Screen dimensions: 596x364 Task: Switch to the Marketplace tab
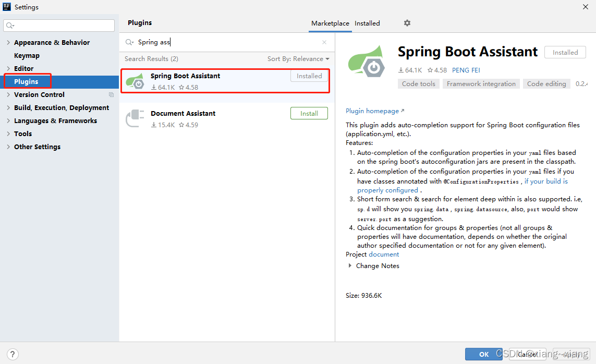point(330,23)
